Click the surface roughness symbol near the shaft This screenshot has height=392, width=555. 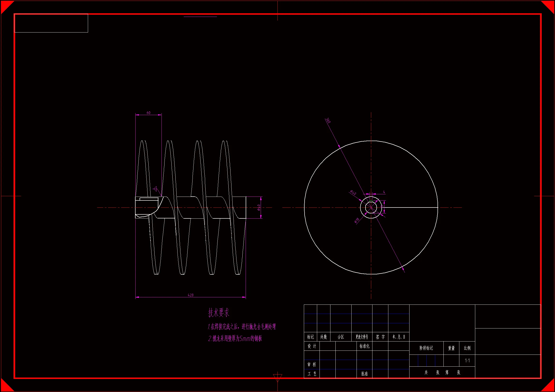(155, 189)
